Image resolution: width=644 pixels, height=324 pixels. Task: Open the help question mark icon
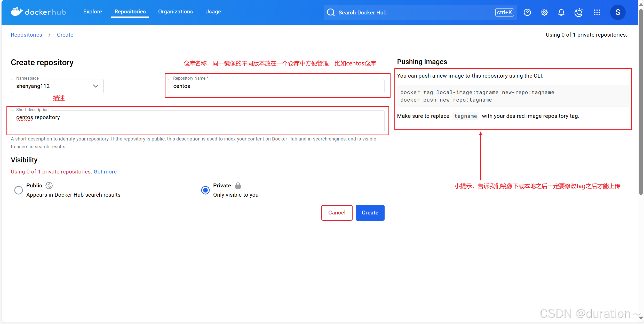(x=527, y=12)
